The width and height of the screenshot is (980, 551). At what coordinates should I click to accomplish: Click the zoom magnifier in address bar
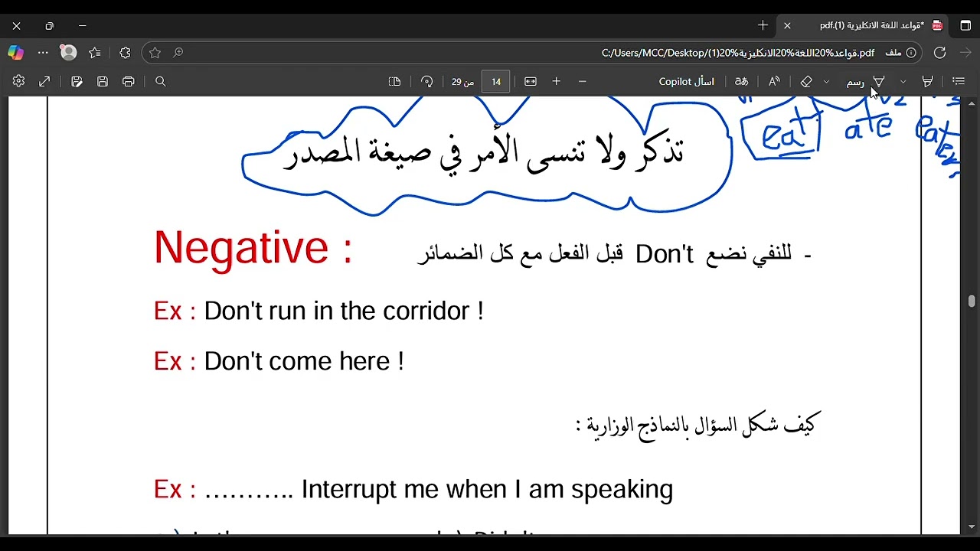tap(178, 53)
